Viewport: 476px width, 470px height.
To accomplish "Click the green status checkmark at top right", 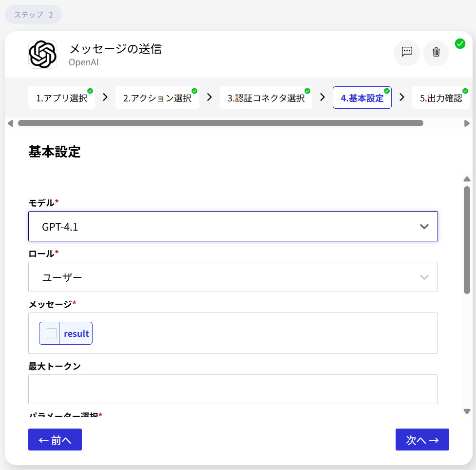I will (x=460, y=44).
